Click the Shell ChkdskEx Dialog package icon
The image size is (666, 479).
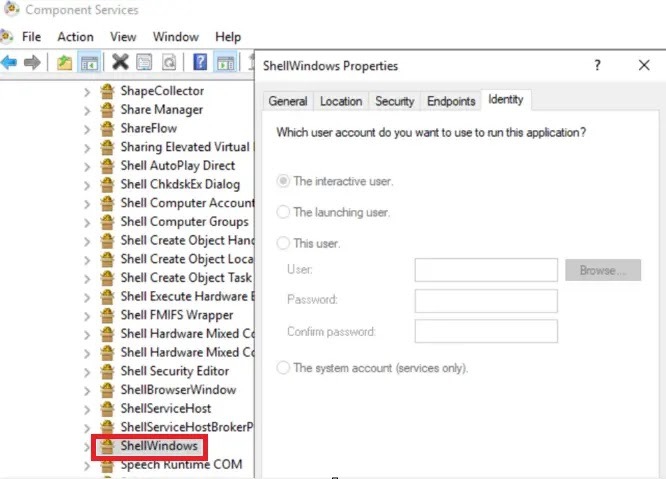107,184
